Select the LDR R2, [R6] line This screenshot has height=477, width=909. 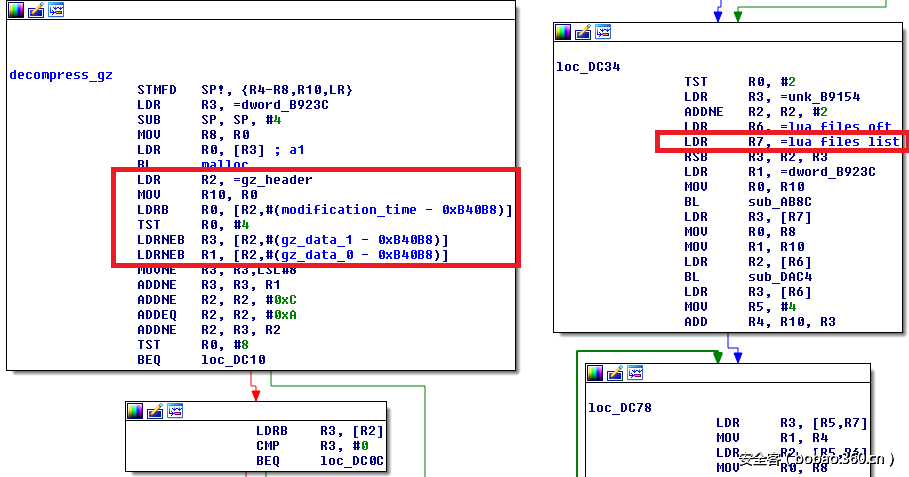pos(748,262)
